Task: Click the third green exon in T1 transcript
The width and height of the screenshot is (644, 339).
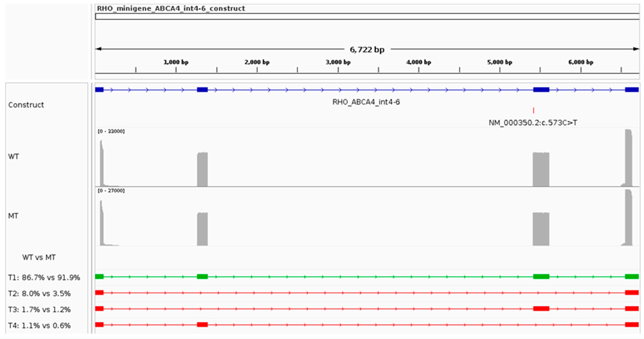Action: pyautogui.click(x=541, y=276)
